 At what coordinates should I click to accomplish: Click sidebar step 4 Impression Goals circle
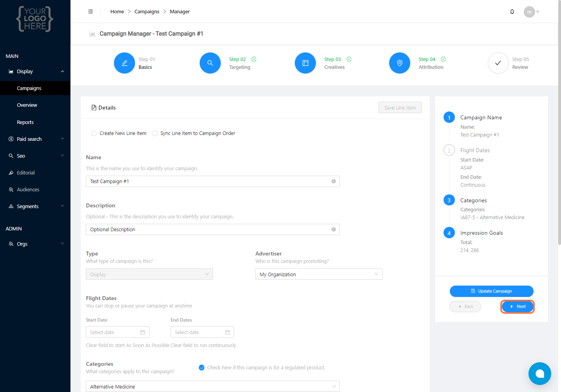[449, 233]
